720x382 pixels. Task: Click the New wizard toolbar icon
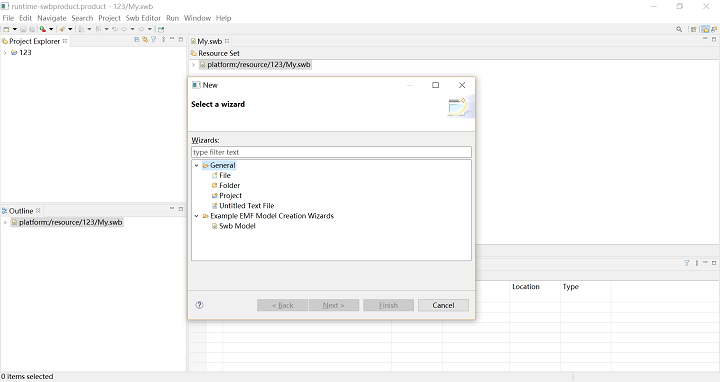(x=6, y=29)
